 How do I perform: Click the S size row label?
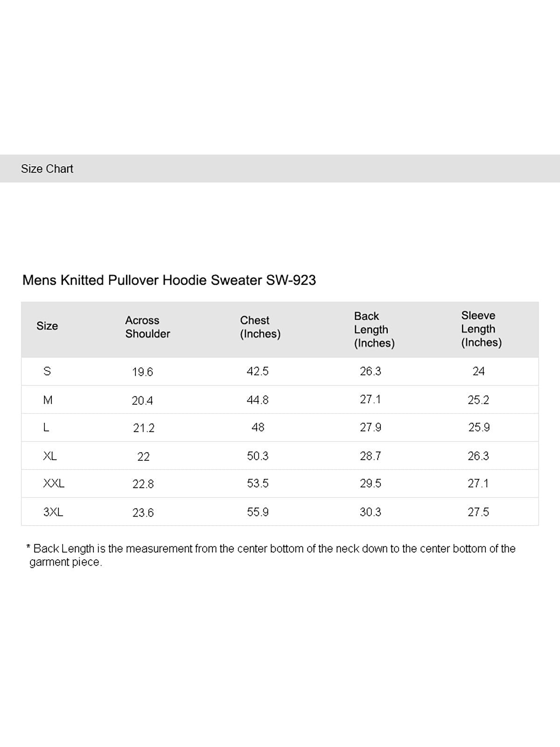pyautogui.click(x=47, y=371)
